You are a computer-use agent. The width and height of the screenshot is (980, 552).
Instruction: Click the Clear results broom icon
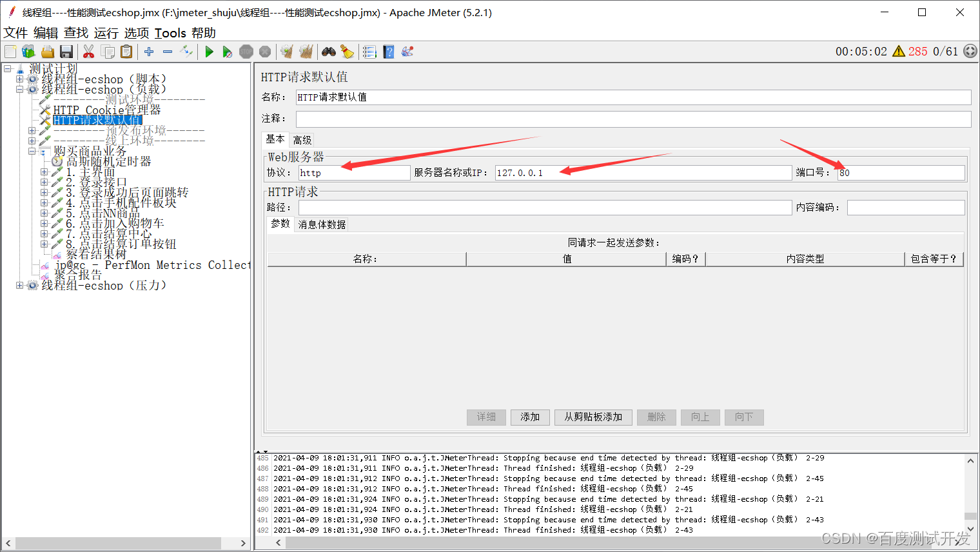click(287, 52)
